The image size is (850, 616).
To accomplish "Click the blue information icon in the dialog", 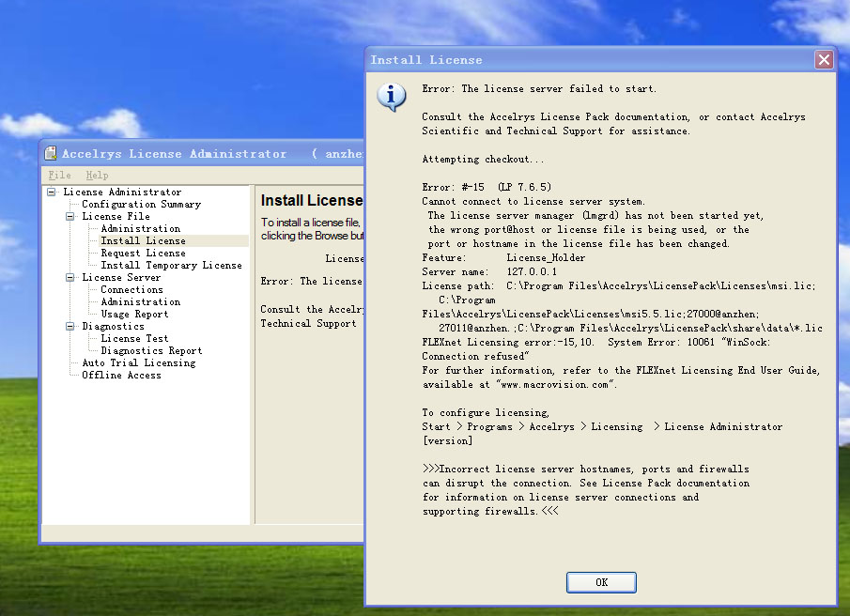I will coord(392,97).
